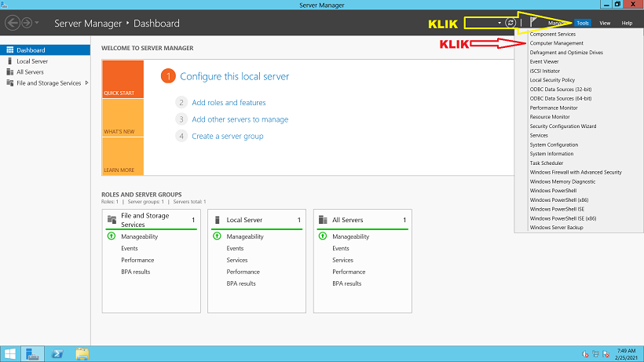Open Services from Tools menu
The height and width of the screenshot is (362, 644).
point(539,135)
